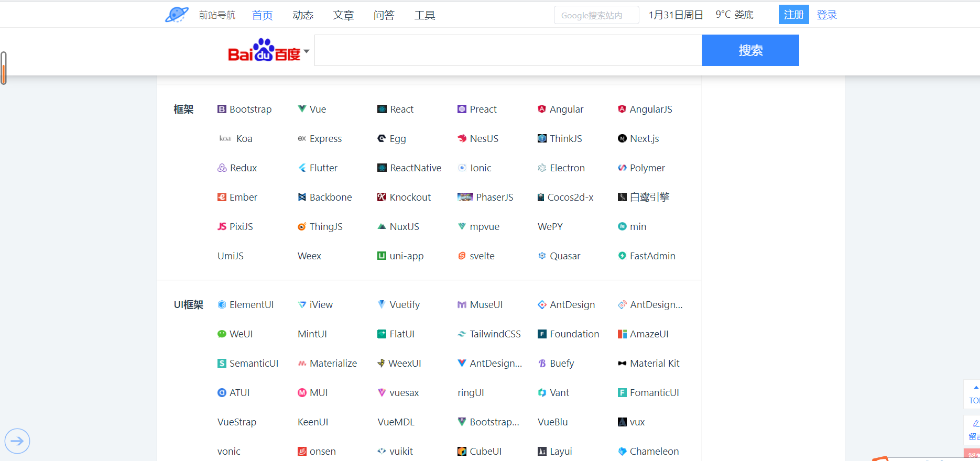Image resolution: width=980 pixels, height=461 pixels.
Task: Click the Koa logo icon
Action: [x=225, y=138]
